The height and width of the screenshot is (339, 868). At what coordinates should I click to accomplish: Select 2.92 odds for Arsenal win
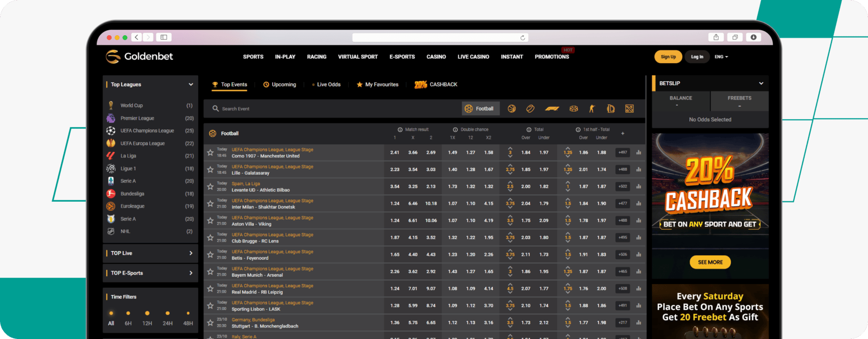[x=431, y=272]
